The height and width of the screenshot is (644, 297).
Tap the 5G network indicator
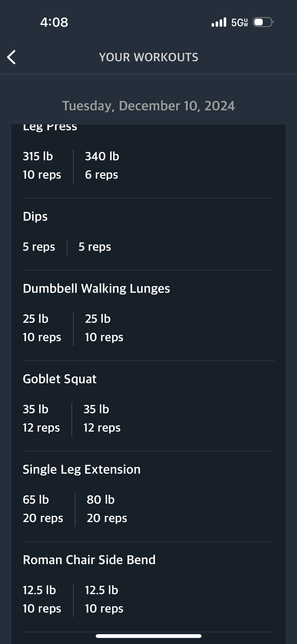[240, 22]
